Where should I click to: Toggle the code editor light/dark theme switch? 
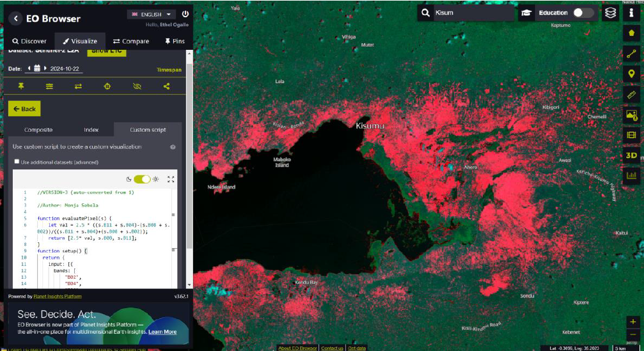pyautogui.click(x=141, y=180)
